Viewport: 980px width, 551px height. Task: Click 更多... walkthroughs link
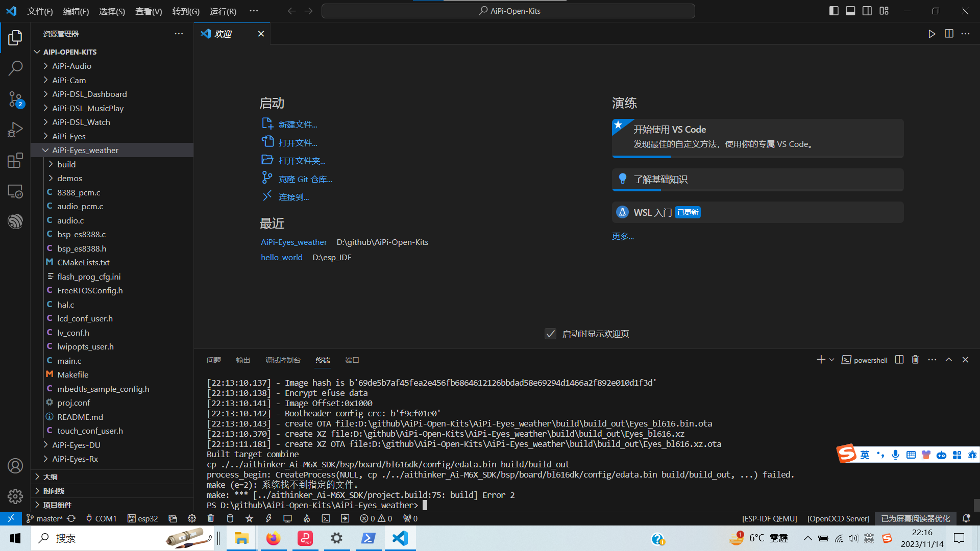pos(623,236)
